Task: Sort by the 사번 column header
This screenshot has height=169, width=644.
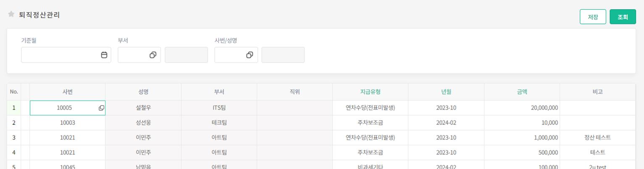Action: pos(67,92)
